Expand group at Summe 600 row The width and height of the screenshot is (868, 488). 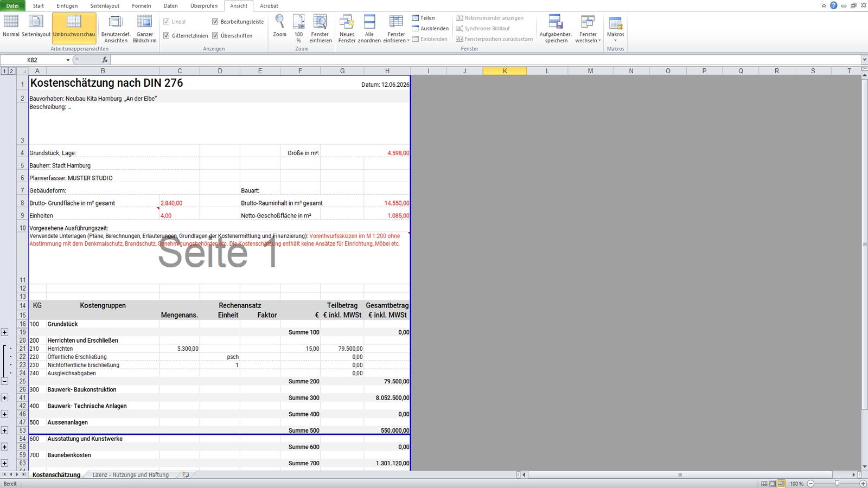tap(4, 447)
